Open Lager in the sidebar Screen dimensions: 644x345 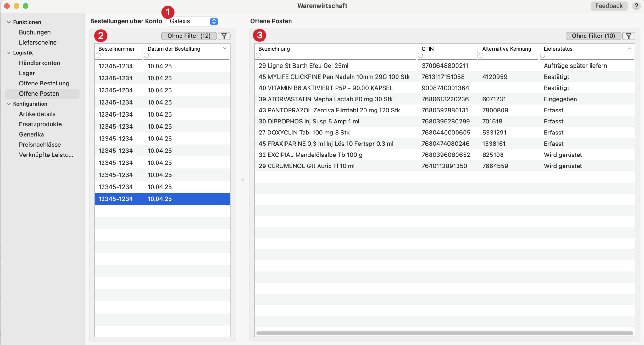[27, 73]
